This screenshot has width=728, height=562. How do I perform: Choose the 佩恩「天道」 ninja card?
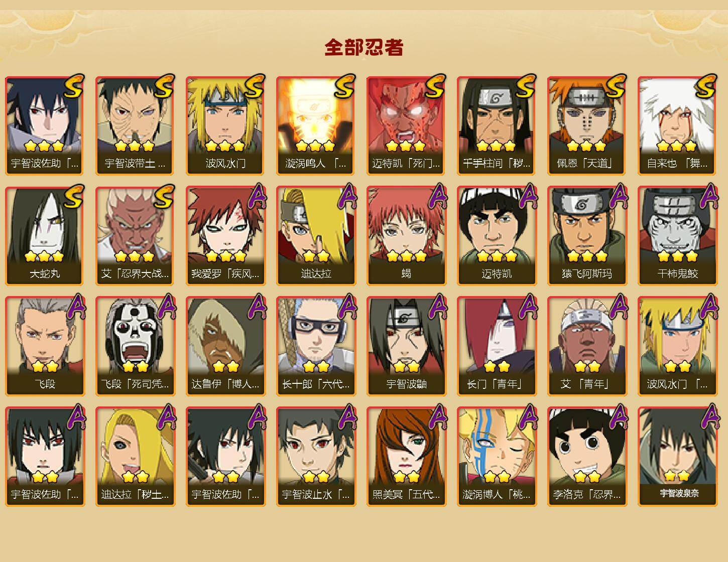587,125
